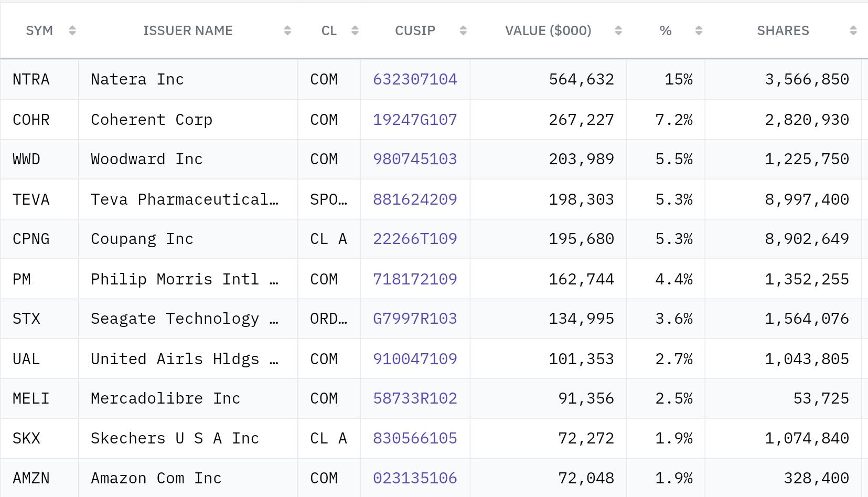868x497 pixels.
Task: Open CUSIP link 830566105 for Skechers
Action: pos(415,438)
